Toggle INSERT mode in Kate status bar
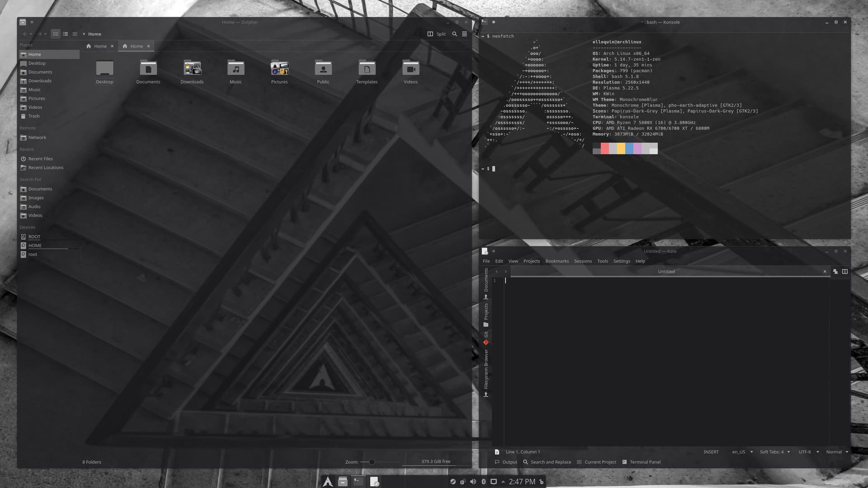This screenshot has height=488, width=868. point(711,452)
